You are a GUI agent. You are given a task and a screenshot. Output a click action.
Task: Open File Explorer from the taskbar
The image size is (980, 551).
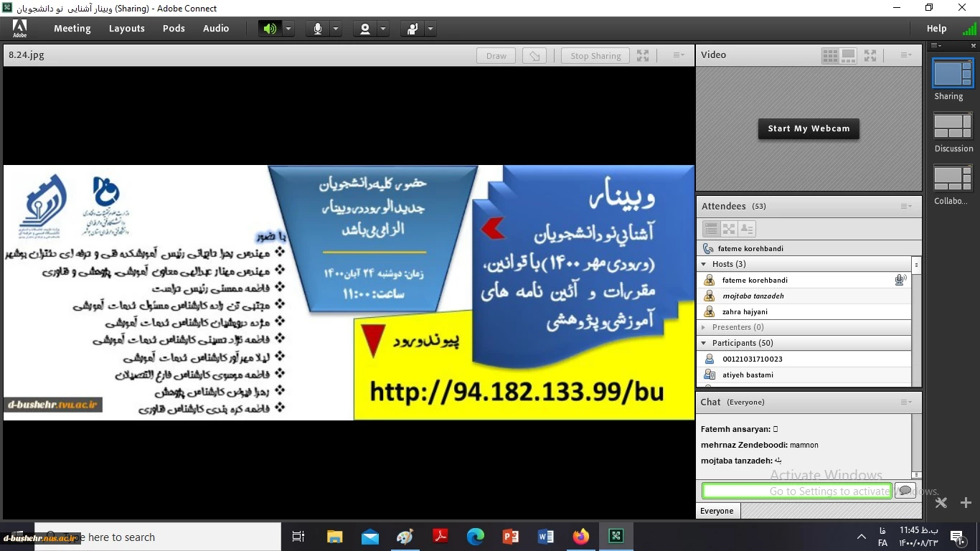(x=334, y=537)
